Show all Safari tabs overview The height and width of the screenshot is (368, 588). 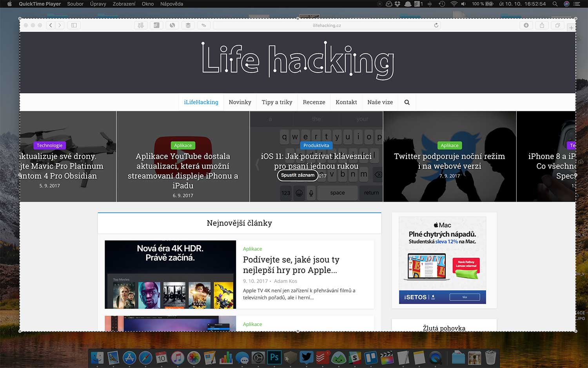click(557, 25)
